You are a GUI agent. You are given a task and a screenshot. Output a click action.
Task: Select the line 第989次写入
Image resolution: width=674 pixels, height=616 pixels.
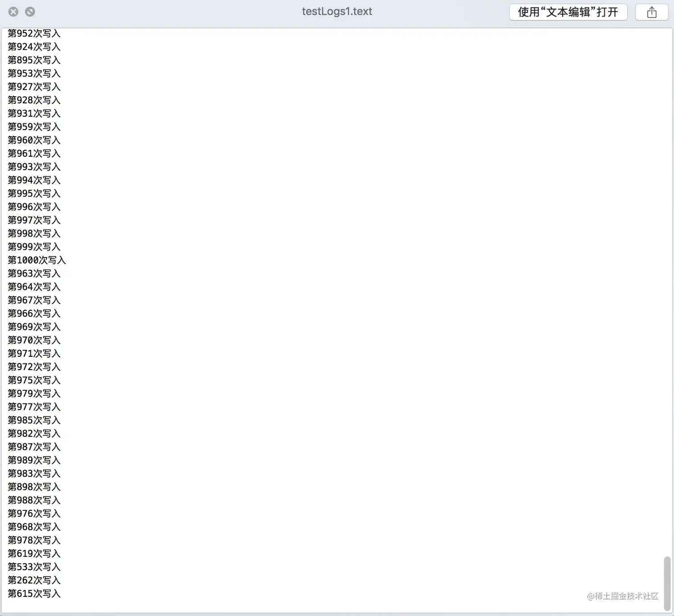tap(34, 461)
